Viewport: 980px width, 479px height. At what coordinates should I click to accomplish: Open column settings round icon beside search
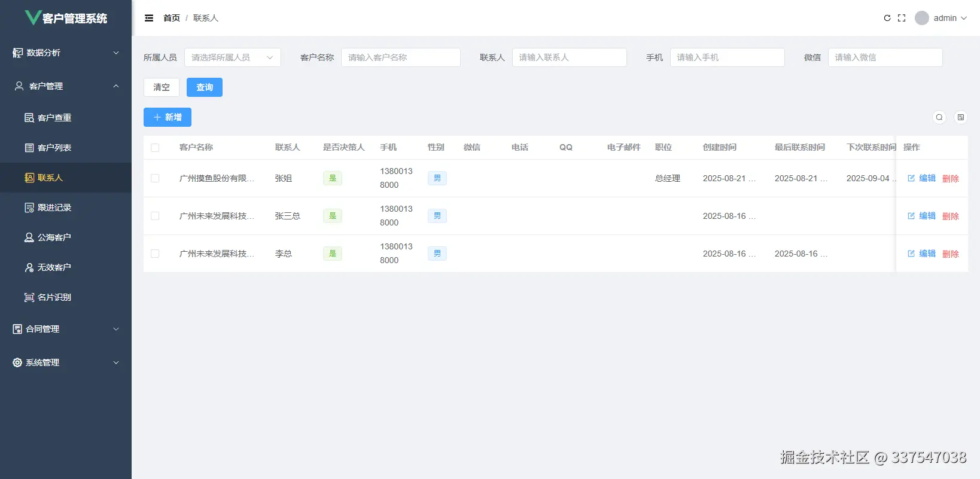961,117
